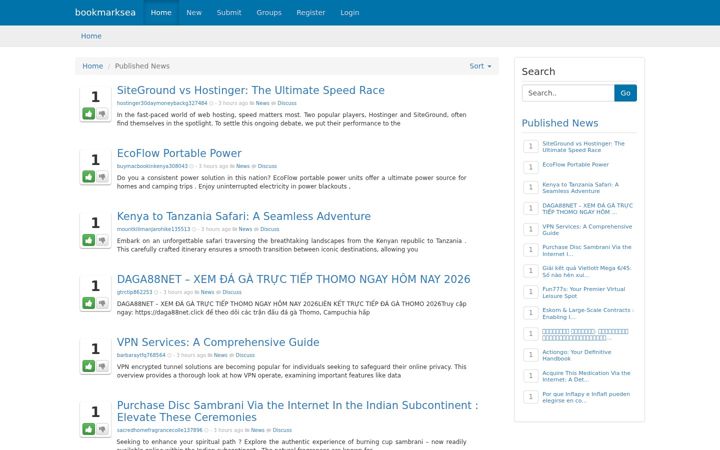Downvote the SiteGround vs Hostinger story
720x450 pixels.
[x=102, y=113]
